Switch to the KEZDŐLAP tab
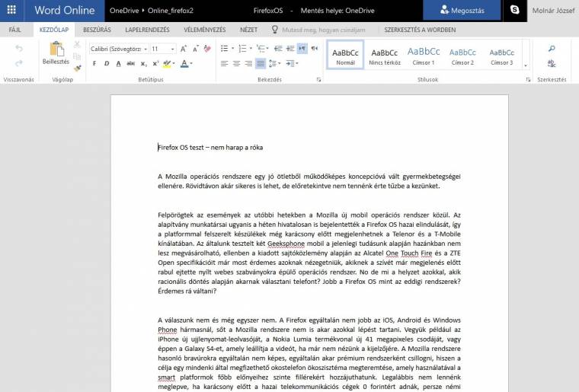Image resolution: width=579 pixels, height=392 pixels. [54, 30]
